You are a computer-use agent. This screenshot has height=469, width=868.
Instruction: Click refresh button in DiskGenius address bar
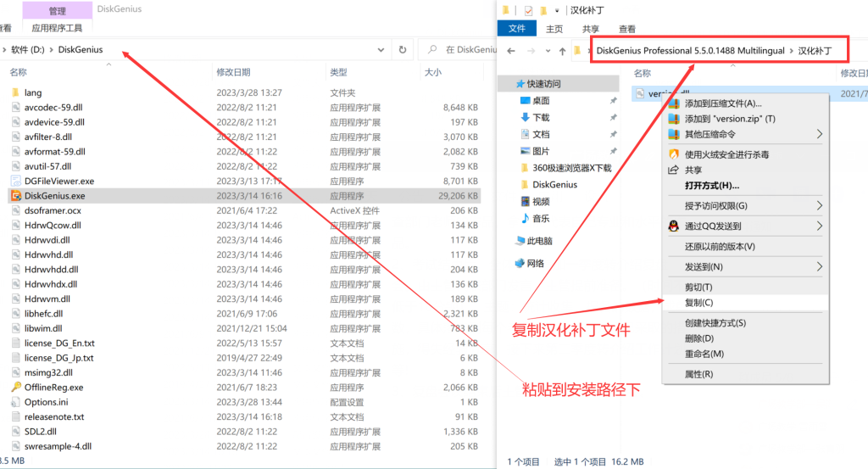(x=403, y=49)
